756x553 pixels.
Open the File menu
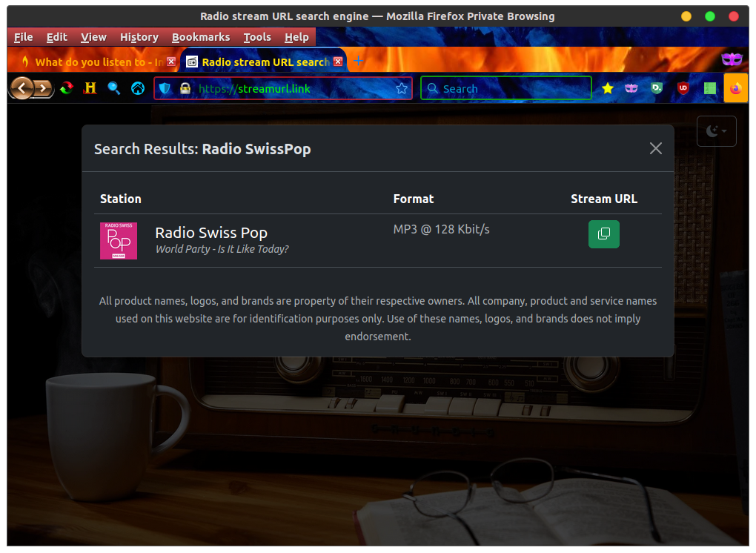coord(24,37)
